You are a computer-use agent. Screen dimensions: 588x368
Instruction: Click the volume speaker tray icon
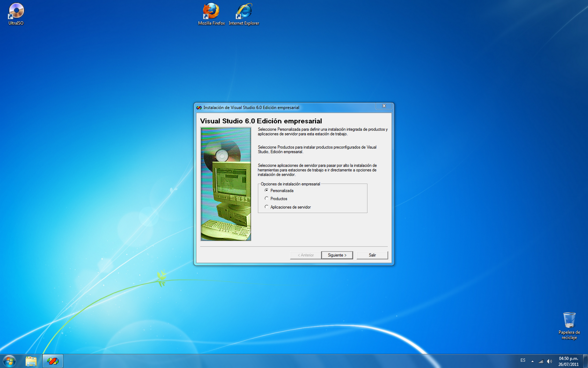click(x=549, y=361)
